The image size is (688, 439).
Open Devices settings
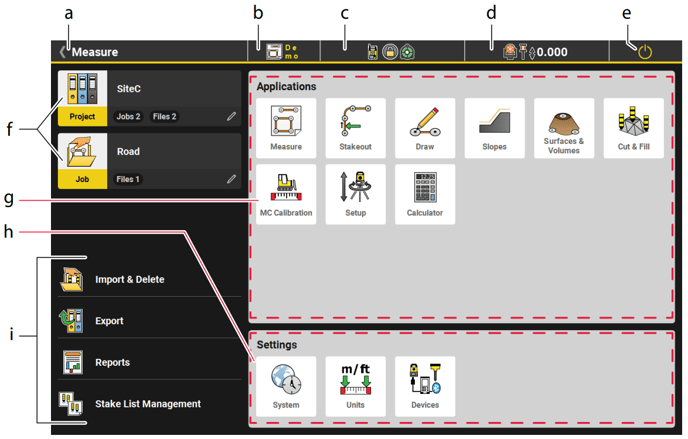point(425,386)
